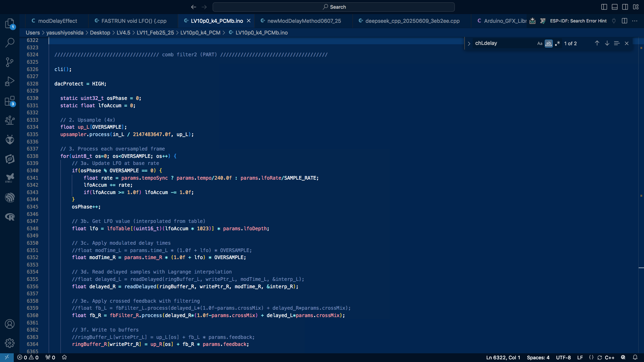Toggle Use Regular Expression in find widget
This screenshot has height=362, width=644.
[x=557, y=43]
